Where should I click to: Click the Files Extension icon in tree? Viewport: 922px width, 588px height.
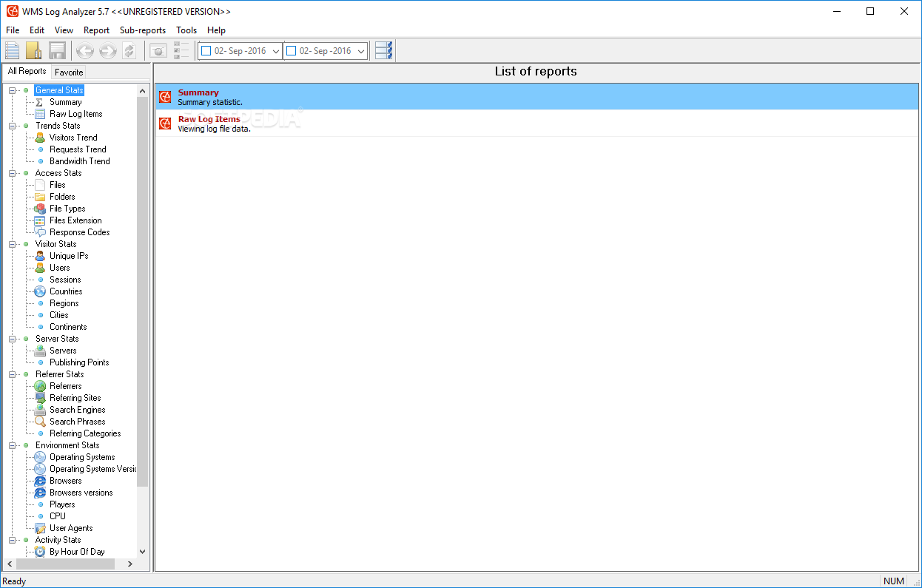[40, 220]
